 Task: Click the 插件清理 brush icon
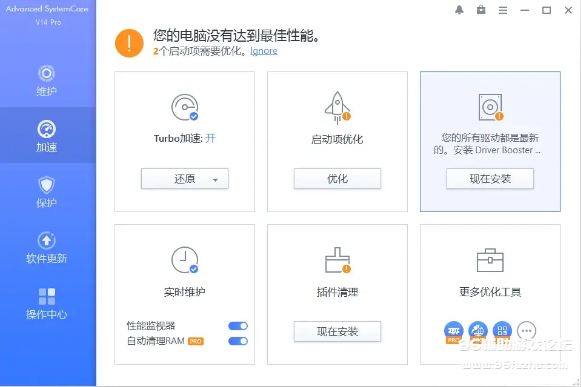[x=338, y=260]
